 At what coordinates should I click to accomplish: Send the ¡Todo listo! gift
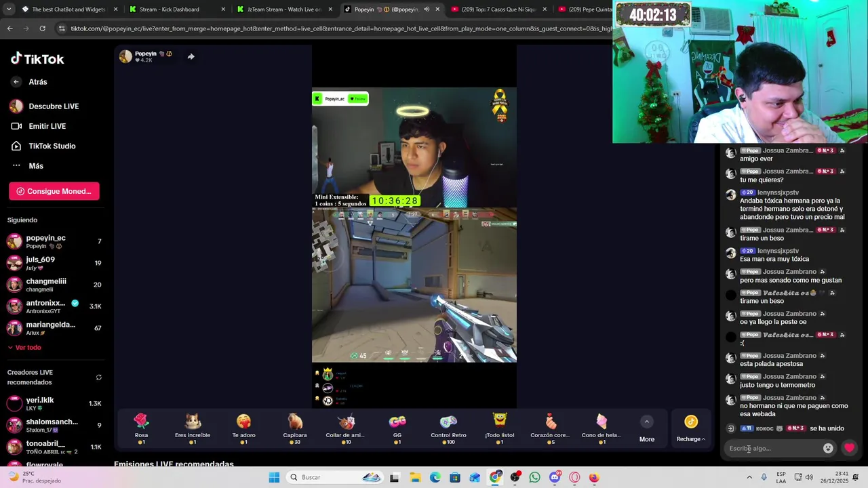pyautogui.click(x=500, y=428)
